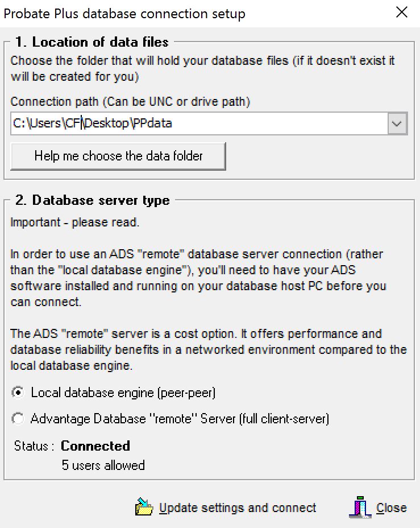Click the Close text at bottom right
The width and height of the screenshot is (420, 528).
[x=392, y=508]
